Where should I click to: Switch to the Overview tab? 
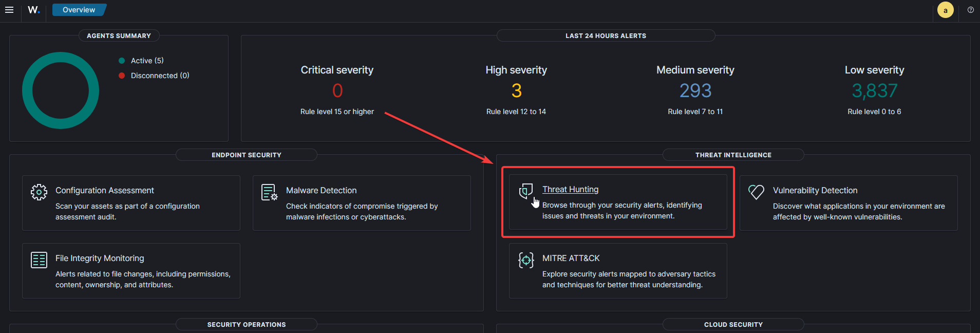tap(78, 9)
